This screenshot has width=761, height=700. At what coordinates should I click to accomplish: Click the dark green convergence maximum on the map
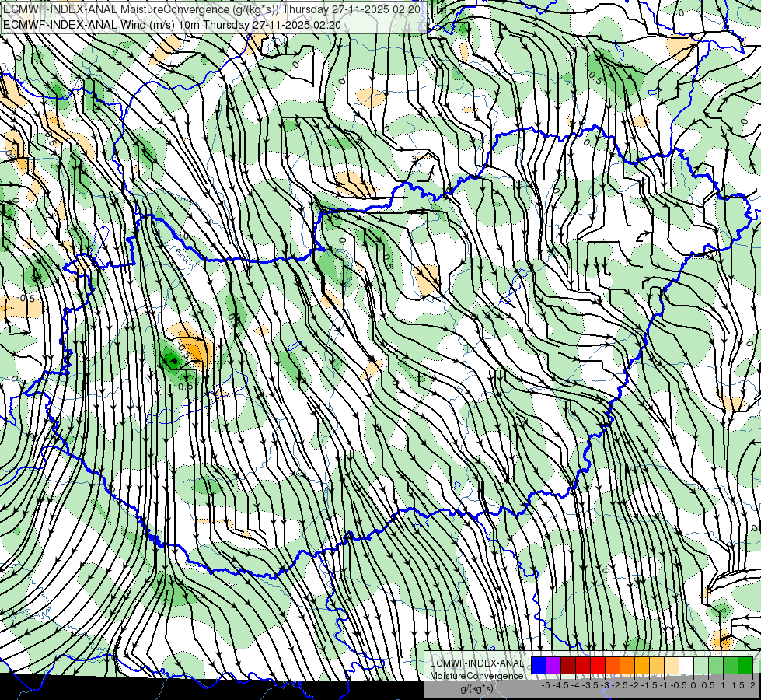173,361
